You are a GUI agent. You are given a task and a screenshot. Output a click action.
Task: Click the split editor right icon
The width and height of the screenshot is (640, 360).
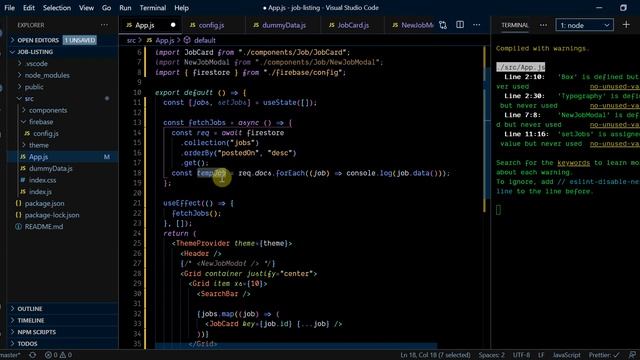click(x=460, y=25)
